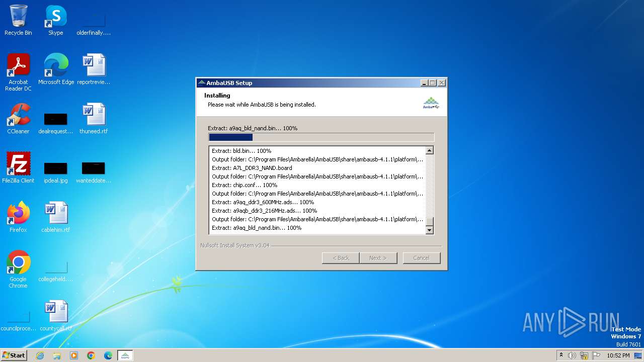Open Chrome from the taskbar

tap(91, 355)
